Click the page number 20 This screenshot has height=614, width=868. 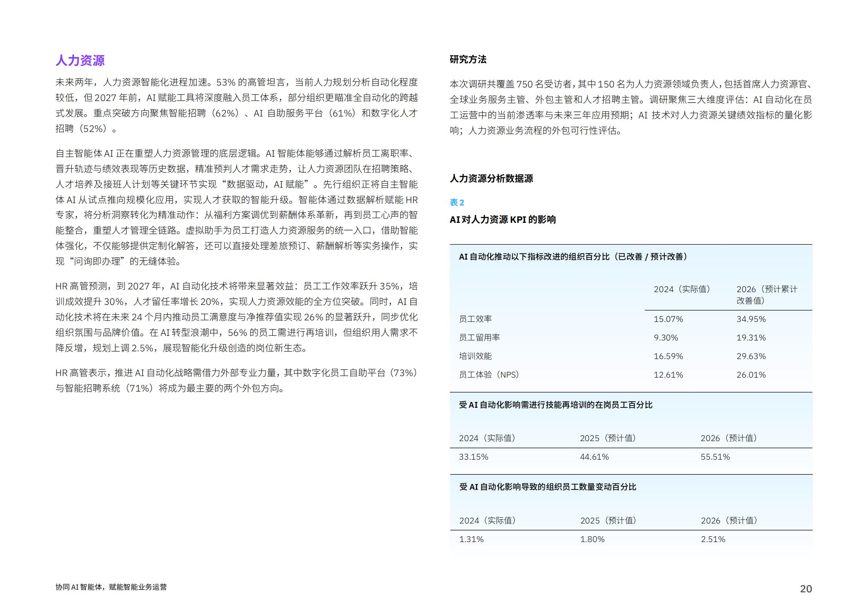806,589
